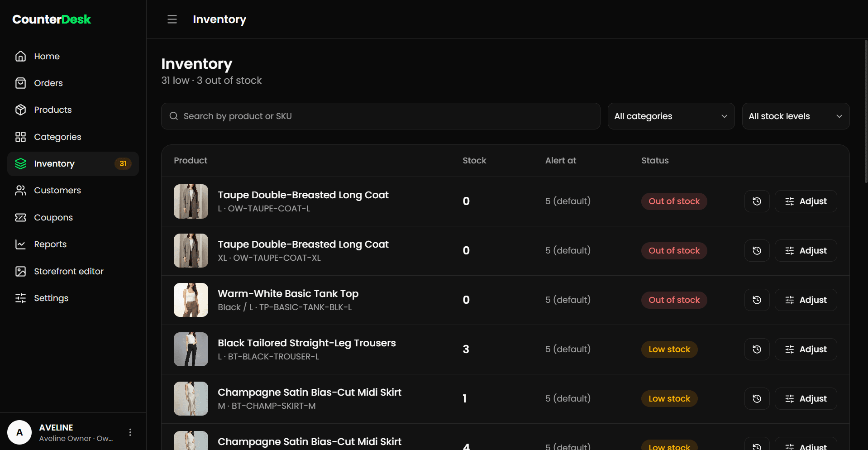Adjust stock for Black Tailored Trousers
This screenshot has width=868, height=450.
pos(806,349)
